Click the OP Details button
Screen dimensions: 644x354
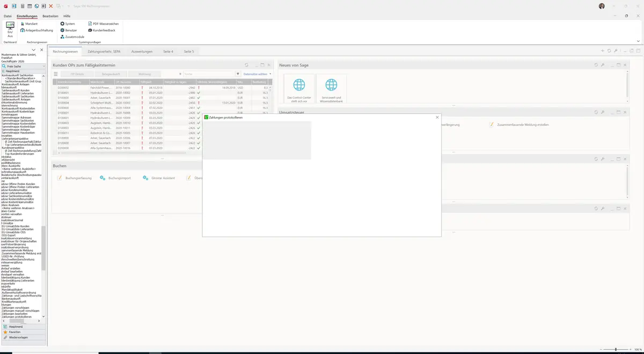pos(77,74)
